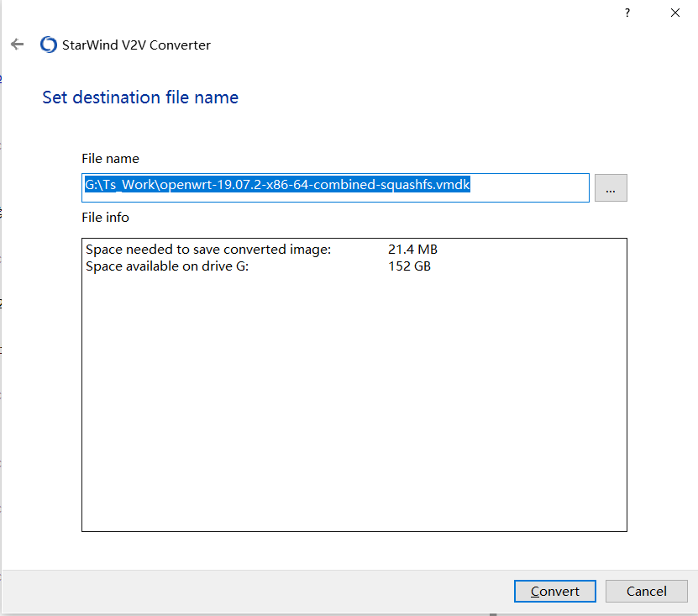Select the 'Space available on drive G' line
This screenshot has width=698, height=616.
coord(167,266)
